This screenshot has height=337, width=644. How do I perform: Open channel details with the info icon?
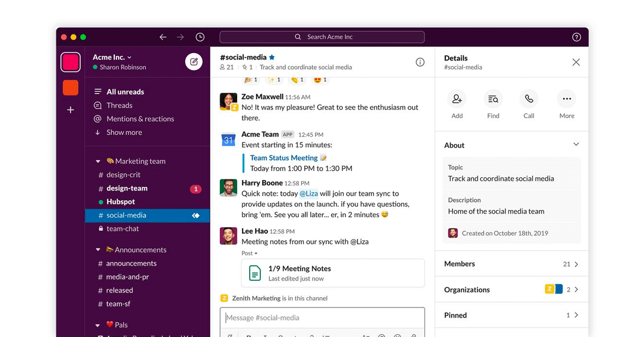[x=420, y=62]
